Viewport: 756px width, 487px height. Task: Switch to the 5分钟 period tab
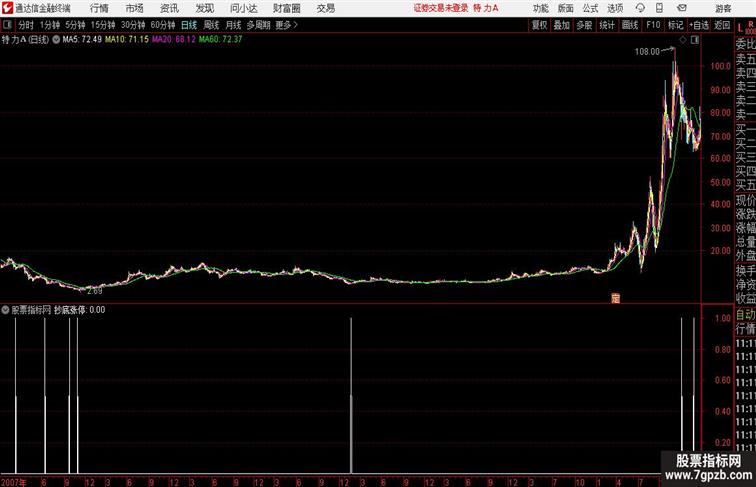tap(75, 25)
